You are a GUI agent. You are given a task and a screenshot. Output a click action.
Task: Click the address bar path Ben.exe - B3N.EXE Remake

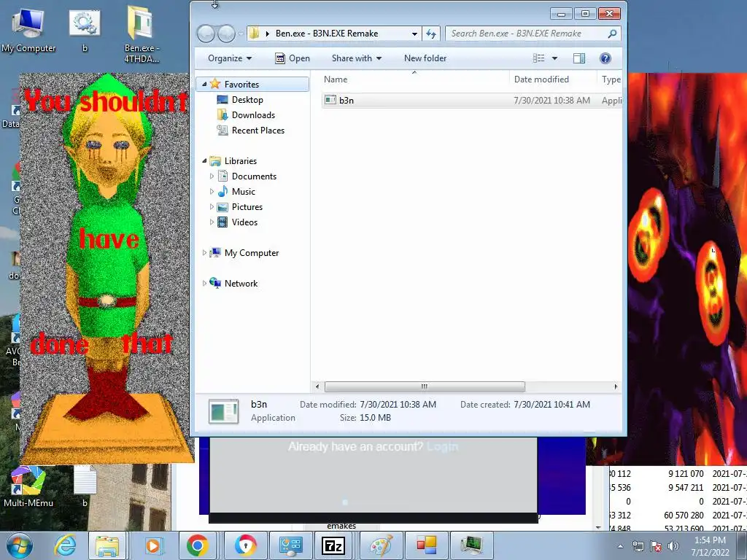click(327, 34)
